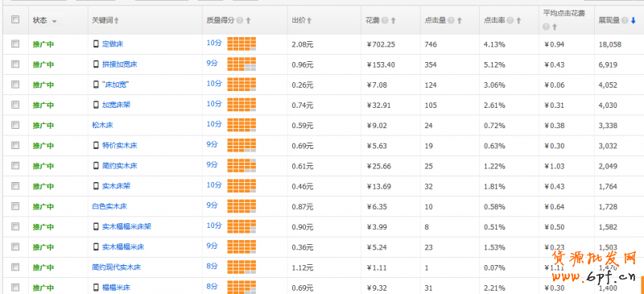Open keyword link 实木榻榻米床架
644x294 pixels.
tap(126, 226)
